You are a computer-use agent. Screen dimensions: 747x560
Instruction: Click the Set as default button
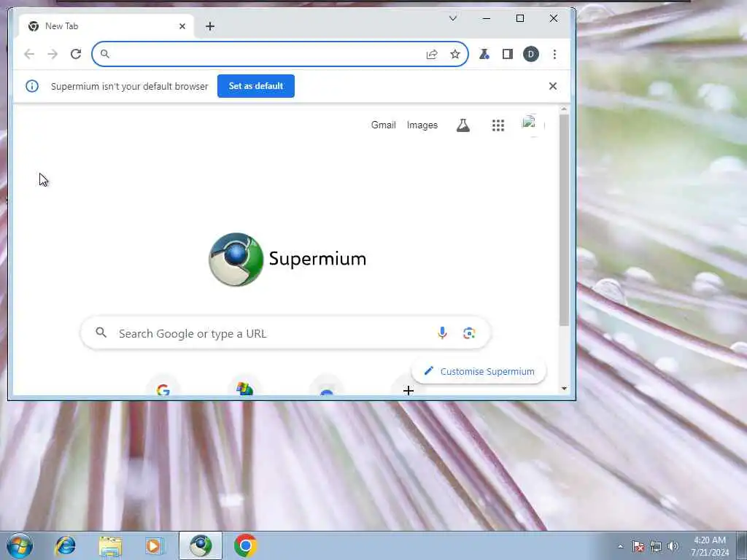pyautogui.click(x=256, y=86)
